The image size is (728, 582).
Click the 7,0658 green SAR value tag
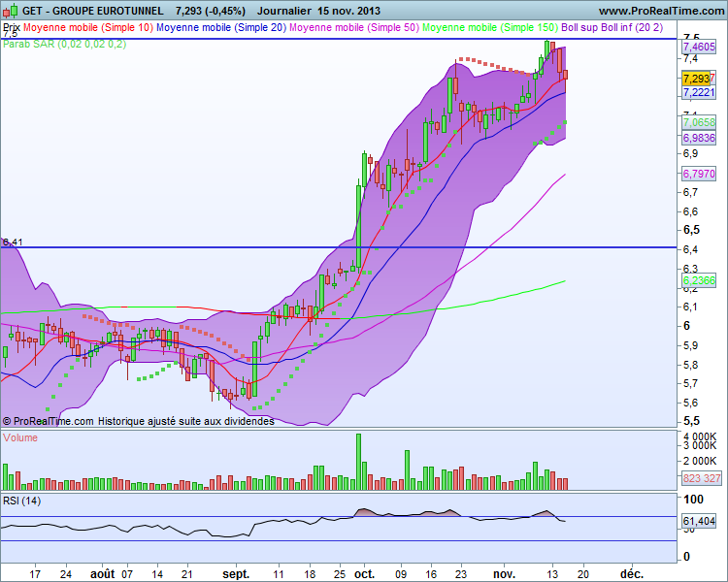[x=699, y=122]
